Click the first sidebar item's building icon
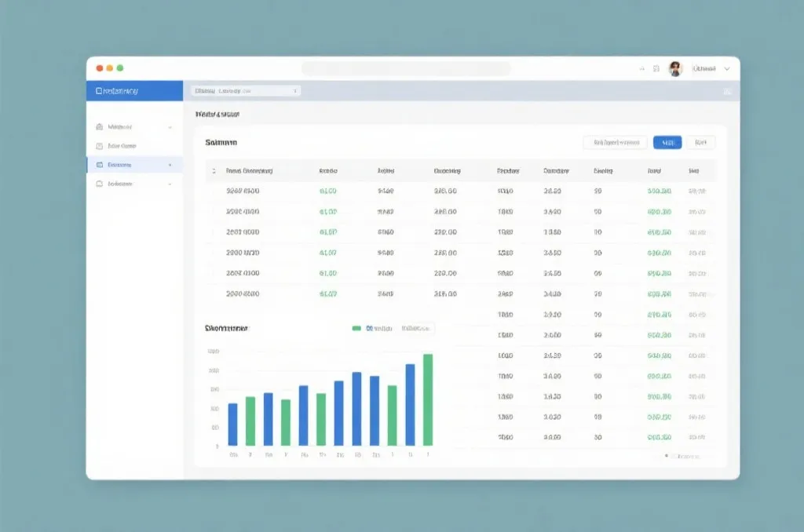Screen dimensions: 804x532 tap(100, 126)
